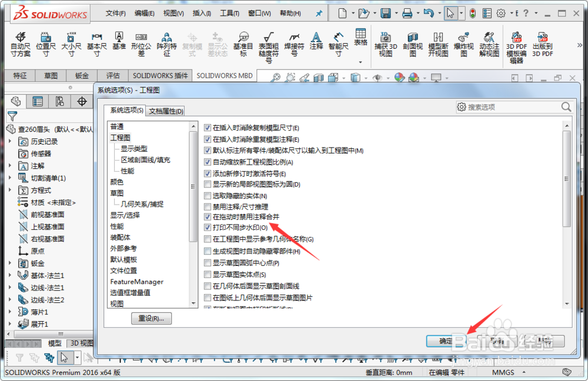The height and width of the screenshot is (381, 588).
Task: Expand 薄片1 feature node
Action: 10,312
